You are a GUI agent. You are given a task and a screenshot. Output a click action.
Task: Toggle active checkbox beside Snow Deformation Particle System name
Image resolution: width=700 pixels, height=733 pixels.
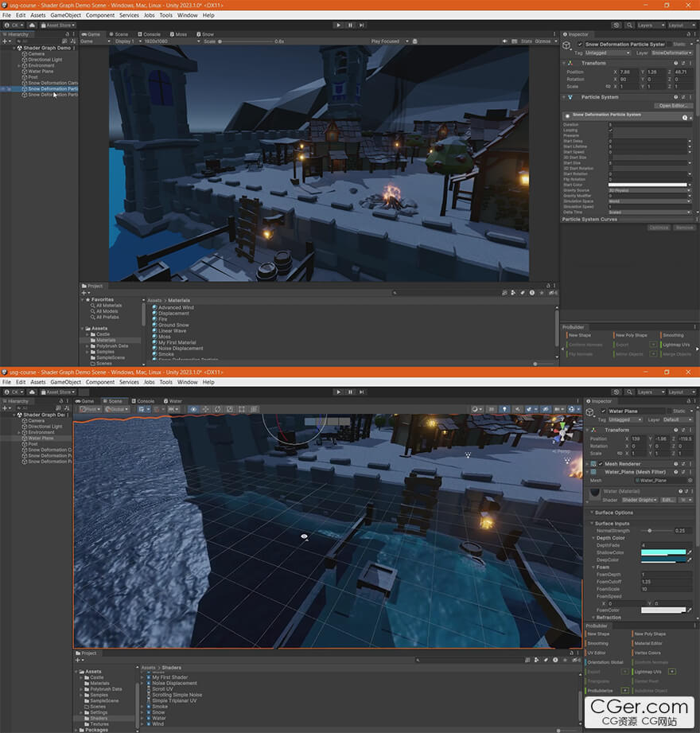pos(580,45)
